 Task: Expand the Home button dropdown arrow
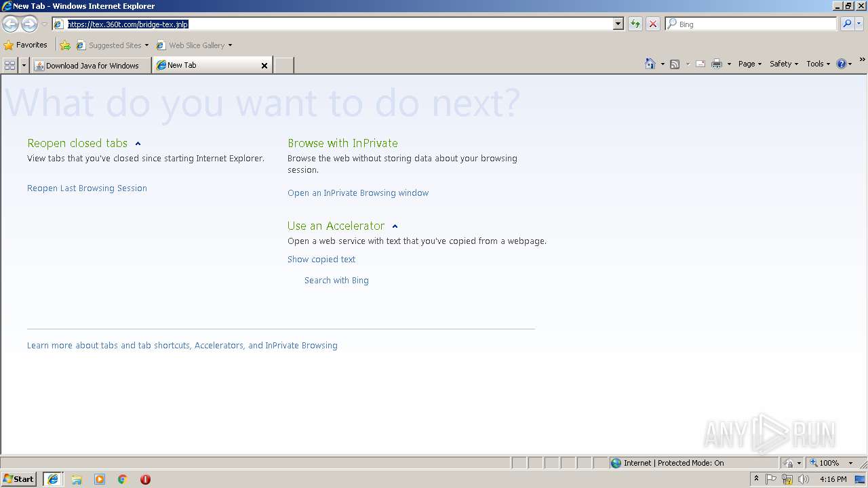(x=663, y=64)
